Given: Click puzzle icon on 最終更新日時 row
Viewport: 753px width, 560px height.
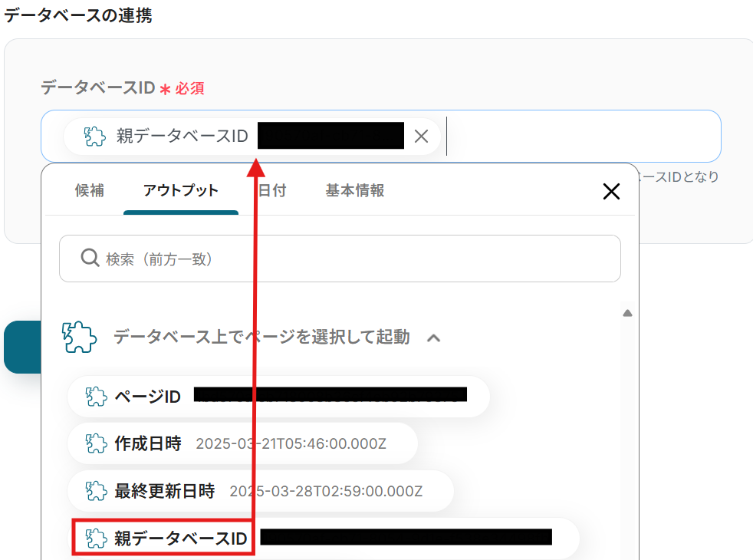Looking at the screenshot, I should (96, 491).
